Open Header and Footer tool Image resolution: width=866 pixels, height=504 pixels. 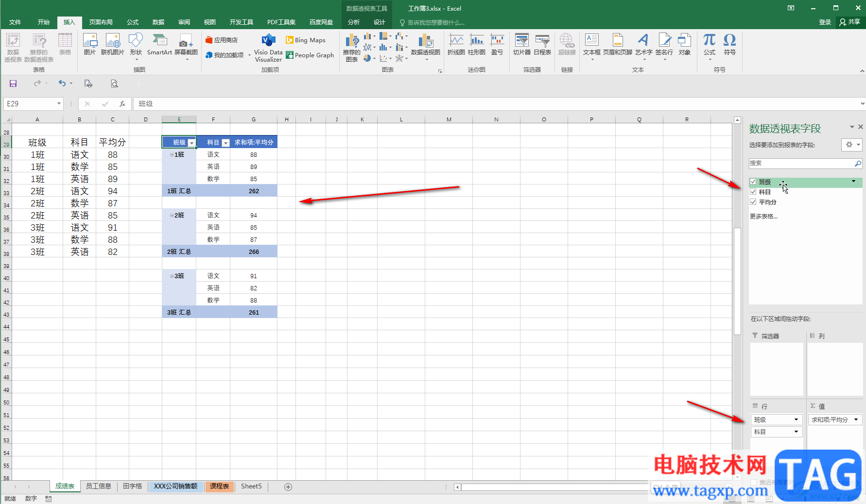tap(618, 44)
